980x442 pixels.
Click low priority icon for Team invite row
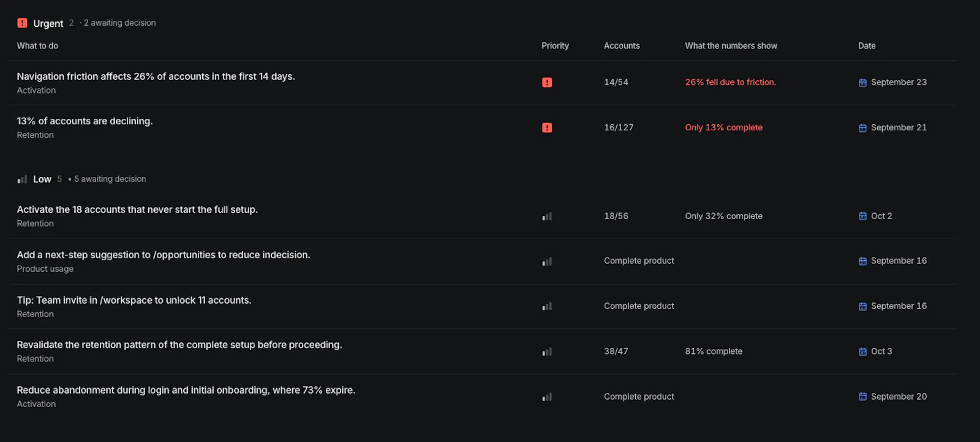tap(547, 306)
